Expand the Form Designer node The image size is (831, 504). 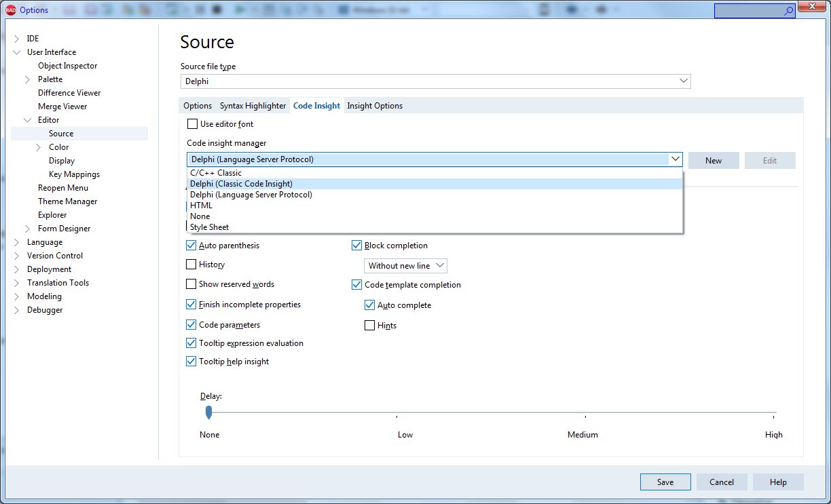pos(28,229)
